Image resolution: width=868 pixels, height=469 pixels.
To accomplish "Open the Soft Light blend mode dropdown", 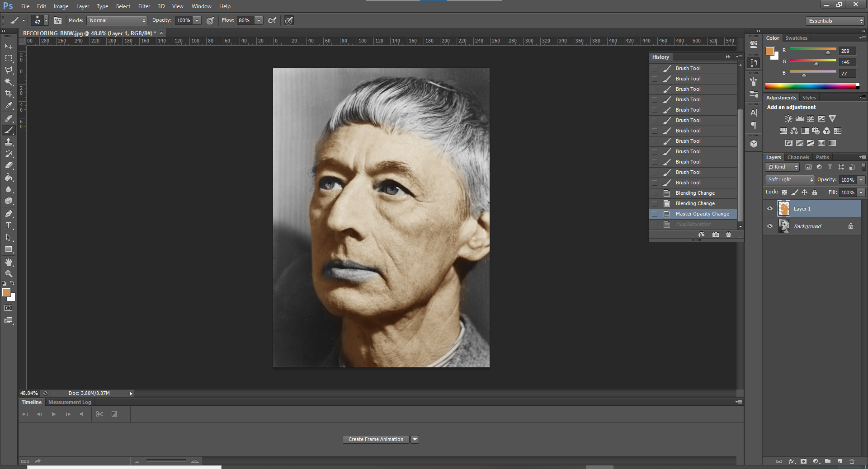I will 790,180.
